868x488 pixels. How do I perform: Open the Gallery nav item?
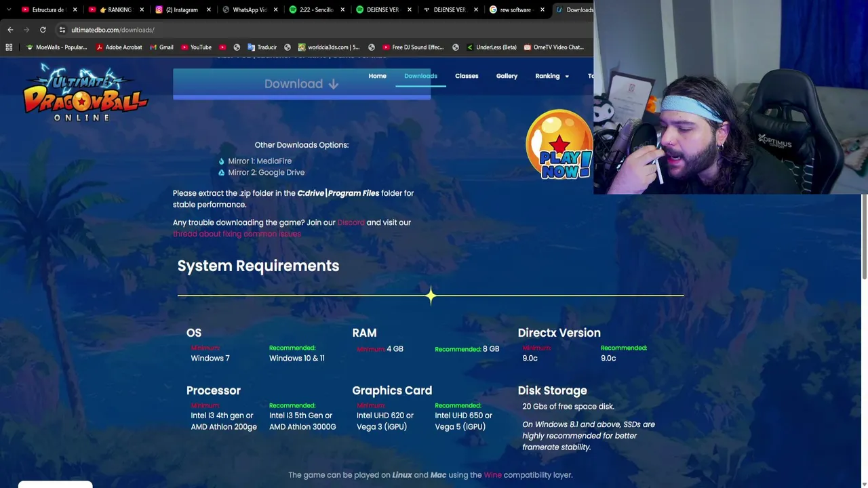(507, 76)
